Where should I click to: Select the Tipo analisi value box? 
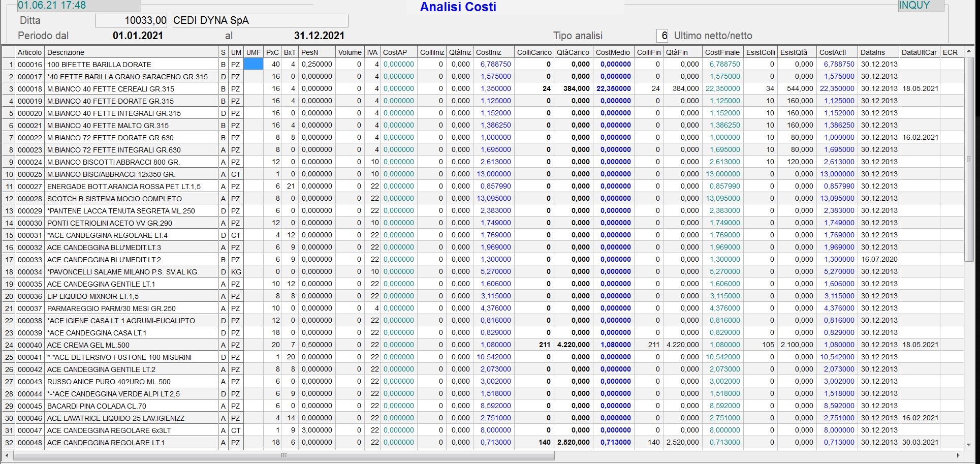point(662,36)
